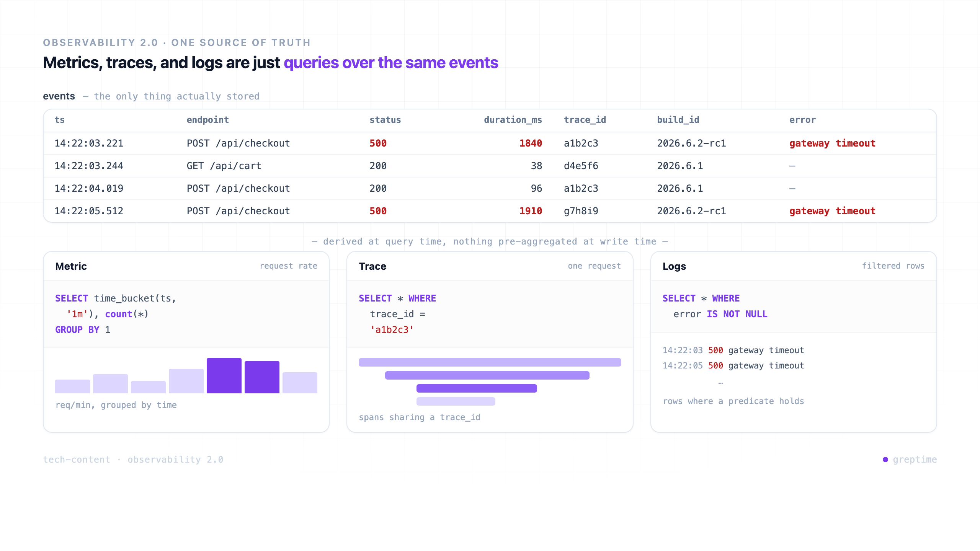Click 'spans sharing a trace_id' caption

420,417
